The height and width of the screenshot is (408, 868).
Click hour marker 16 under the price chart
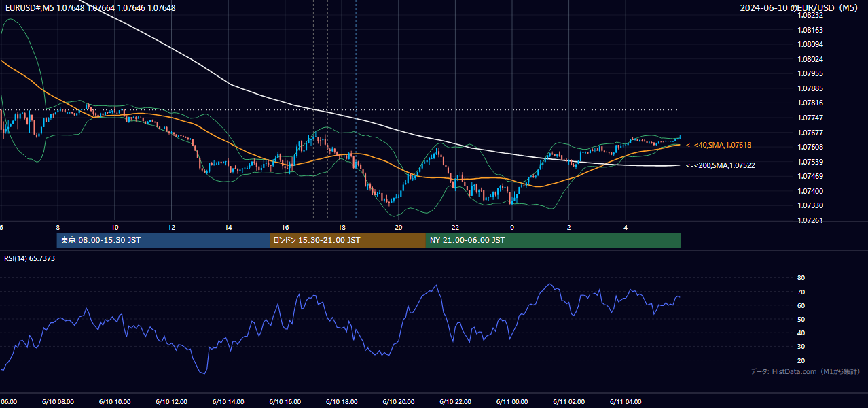[x=285, y=227]
